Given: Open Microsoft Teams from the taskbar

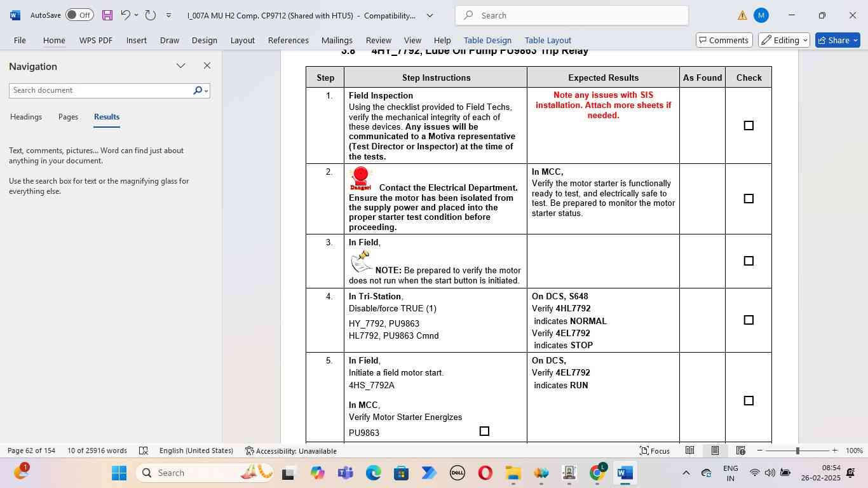Looking at the screenshot, I should pos(346,473).
